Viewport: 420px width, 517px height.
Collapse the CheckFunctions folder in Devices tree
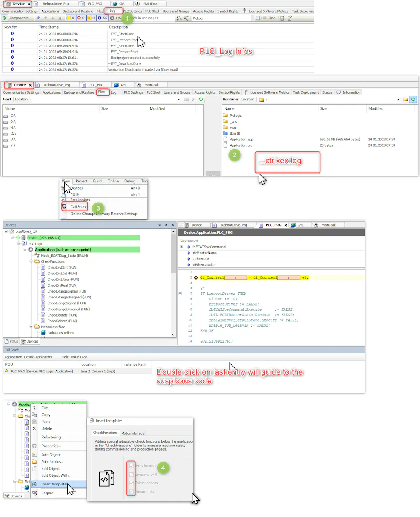pyautogui.click(x=31, y=261)
